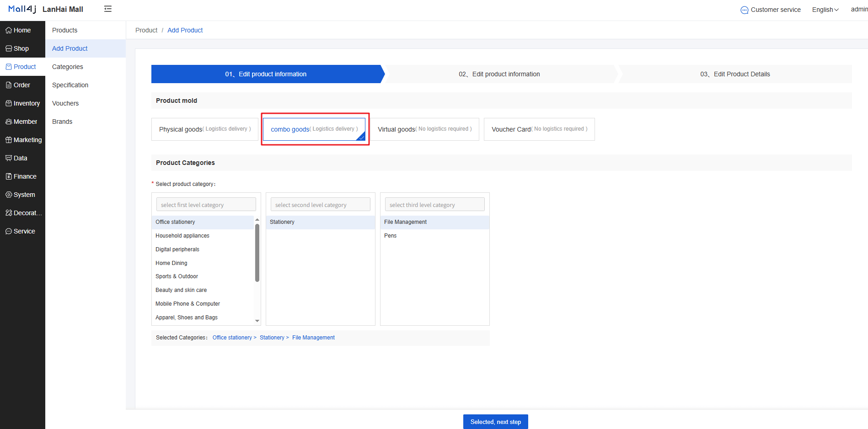Select Virtual goods product mold
The image size is (868, 429).
[x=425, y=129]
